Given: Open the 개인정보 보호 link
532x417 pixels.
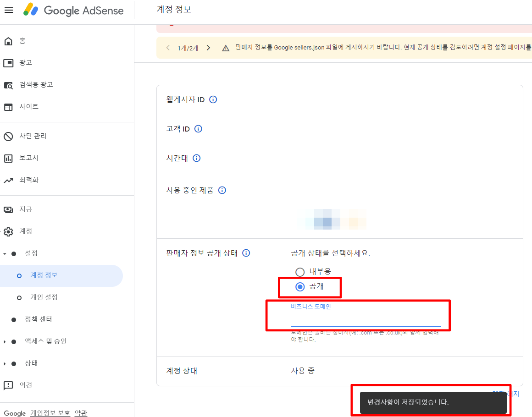Looking at the screenshot, I should pos(50,413).
